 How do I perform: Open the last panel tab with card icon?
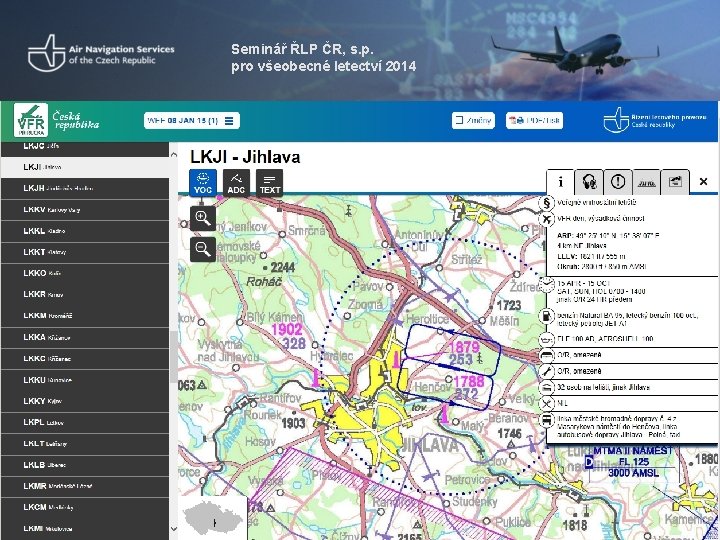675,182
